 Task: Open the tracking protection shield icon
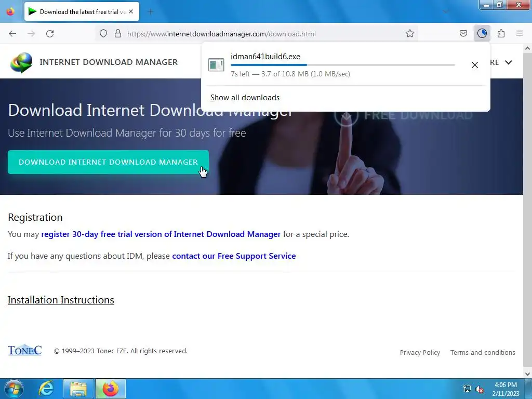tap(103, 33)
